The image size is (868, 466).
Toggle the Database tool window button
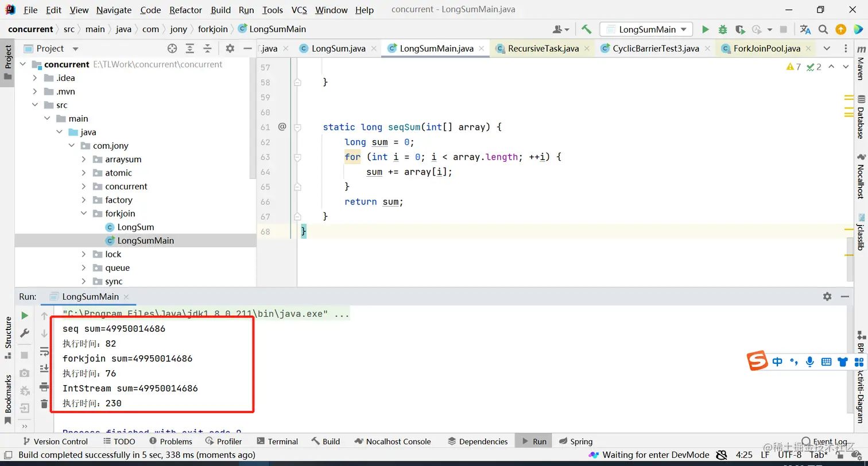point(861,118)
